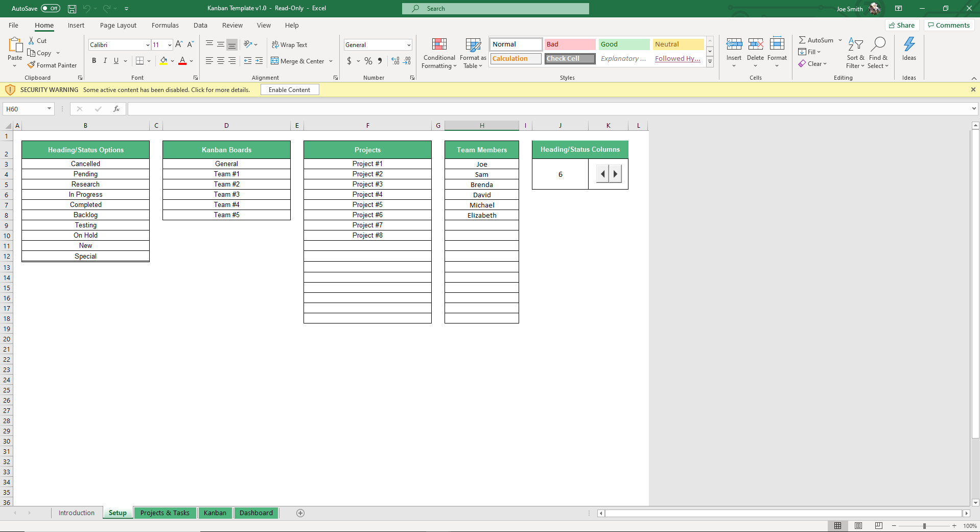Apply the red Font Color

pyautogui.click(x=182, y=61)
